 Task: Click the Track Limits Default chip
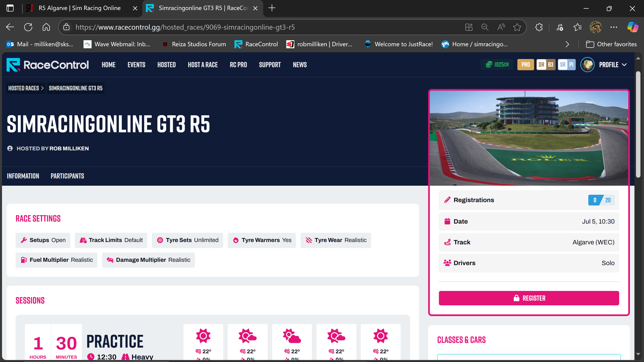111,240
